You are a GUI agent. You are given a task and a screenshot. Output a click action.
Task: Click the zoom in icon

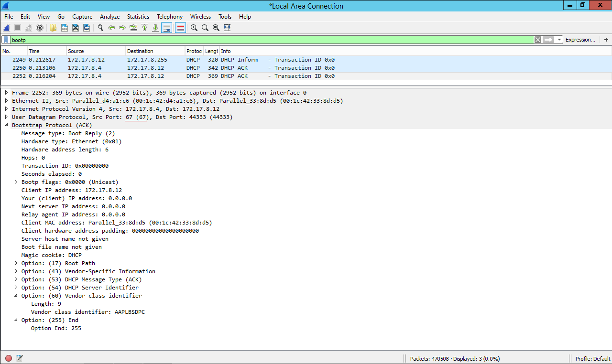(x=194, y=28)
